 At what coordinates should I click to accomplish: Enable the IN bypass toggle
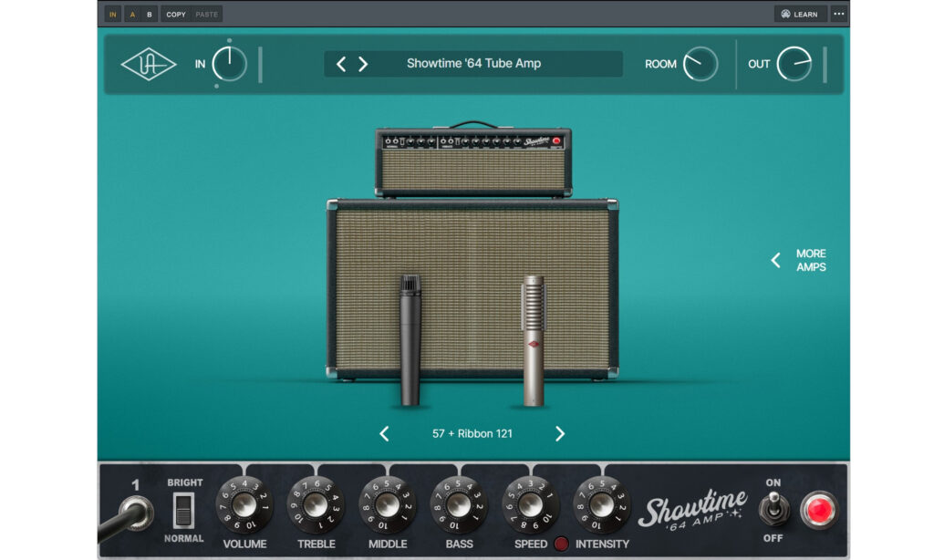pos(111,14)
